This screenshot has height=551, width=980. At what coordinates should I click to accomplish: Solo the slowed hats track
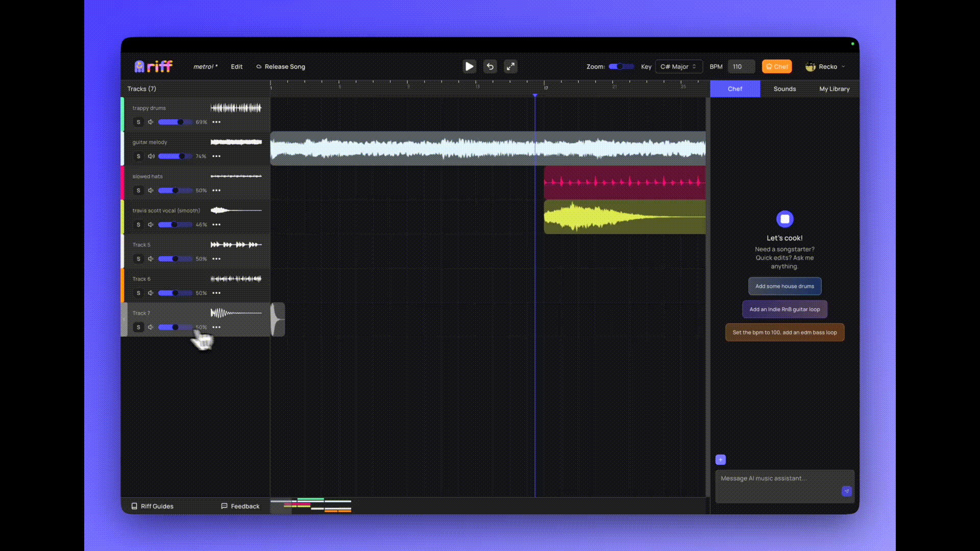(x=138, y=190)
